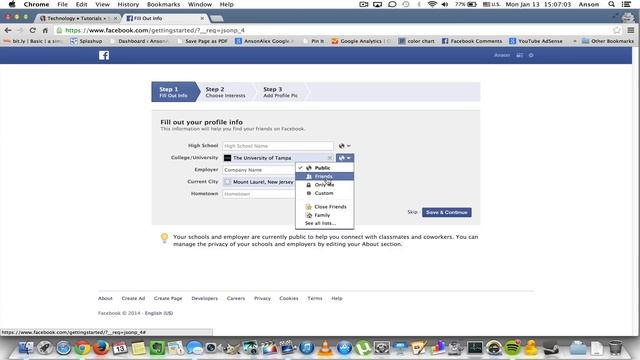Select Only Me in the privacy menu
640x360 pixels.
(324, 185)
